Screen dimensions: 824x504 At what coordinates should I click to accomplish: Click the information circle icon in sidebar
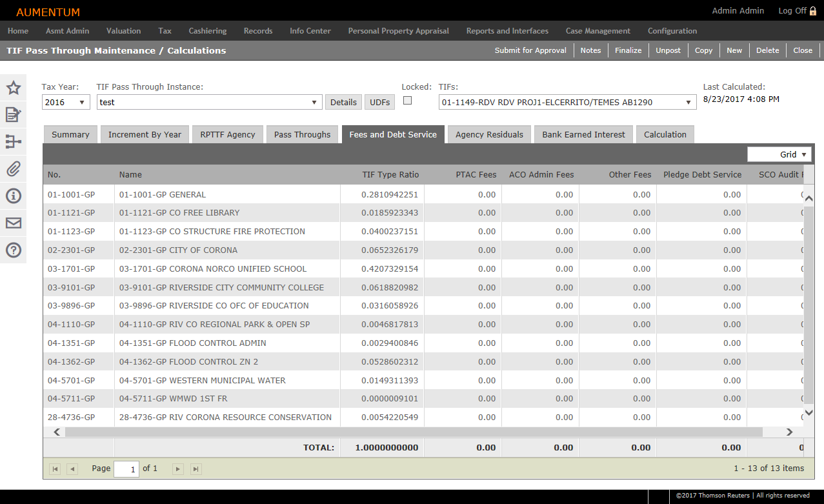pyautogui.click(x=14, y=196)
